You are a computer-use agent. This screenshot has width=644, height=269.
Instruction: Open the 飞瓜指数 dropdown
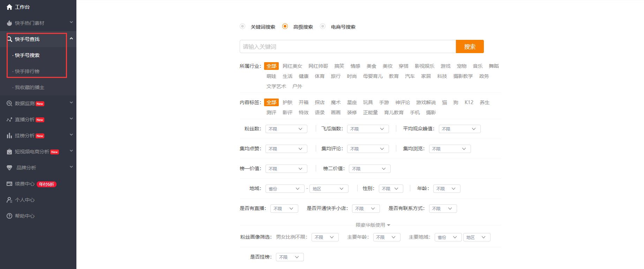click(x=368, y=129)
